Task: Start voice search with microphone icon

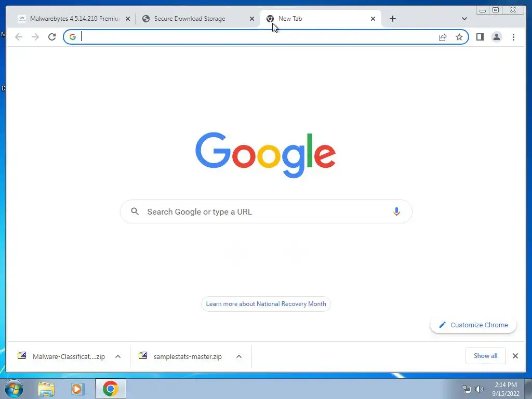Action: point(396,211)
